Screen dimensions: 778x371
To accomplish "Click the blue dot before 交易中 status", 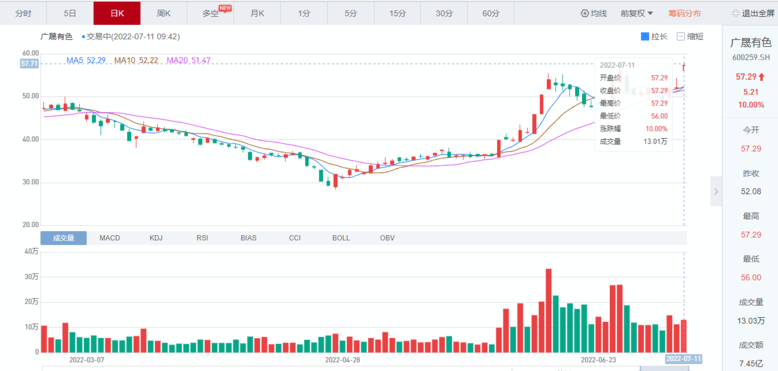I will pos(83,37).
